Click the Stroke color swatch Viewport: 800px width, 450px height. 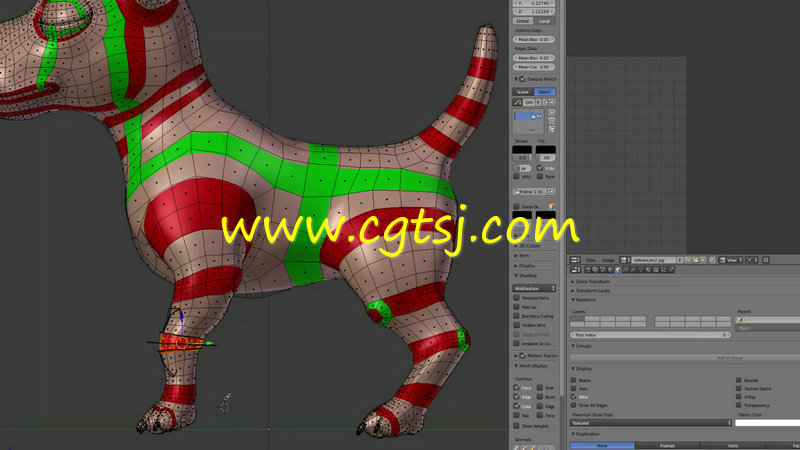tap(522, 149)
